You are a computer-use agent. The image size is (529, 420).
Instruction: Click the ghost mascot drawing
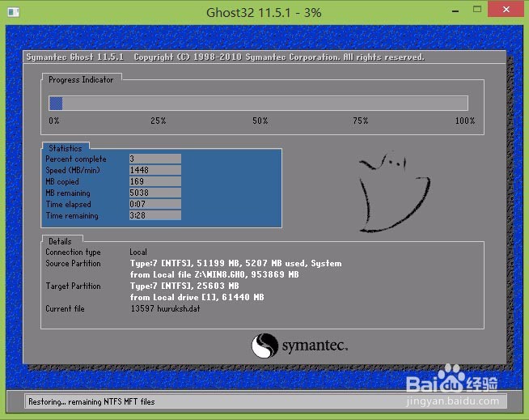coord(394,192)
